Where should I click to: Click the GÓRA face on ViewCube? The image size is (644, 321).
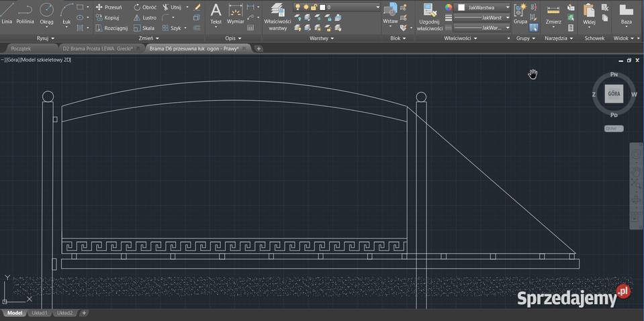click(614, 94)
